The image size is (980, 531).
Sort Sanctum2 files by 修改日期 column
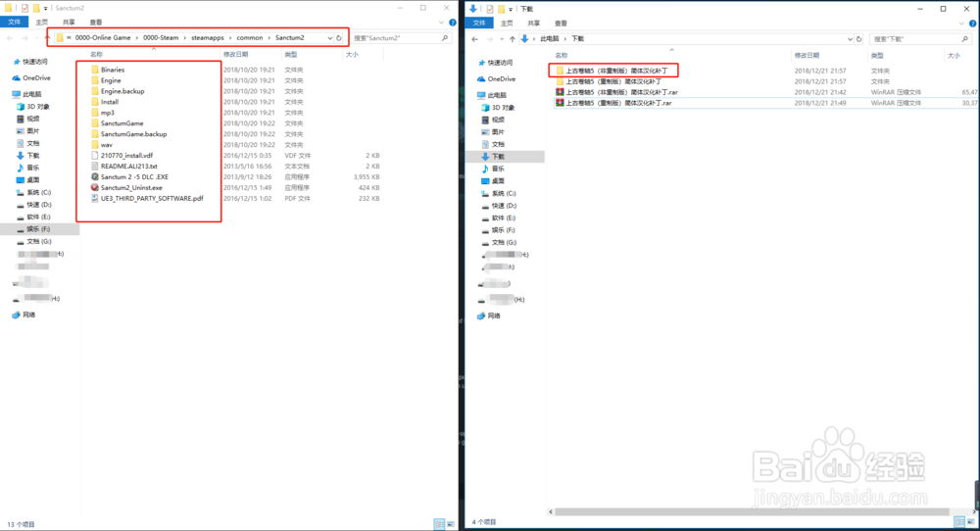click(x=235, y=54)
